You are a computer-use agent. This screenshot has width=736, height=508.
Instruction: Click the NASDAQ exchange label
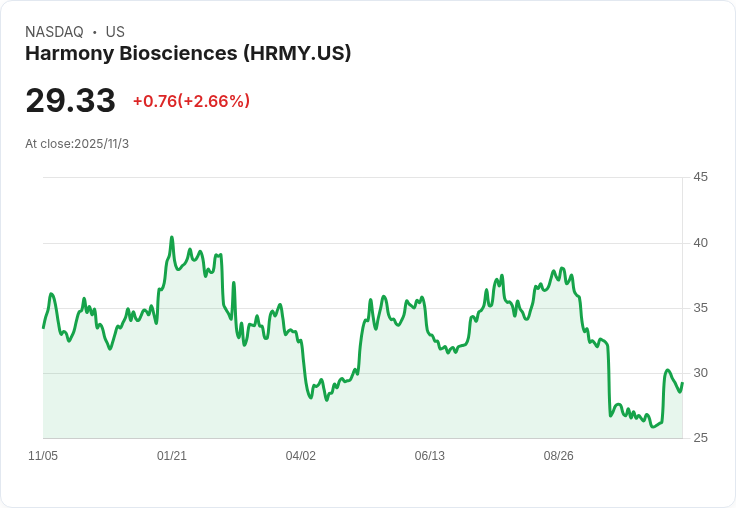click(54, 32)
